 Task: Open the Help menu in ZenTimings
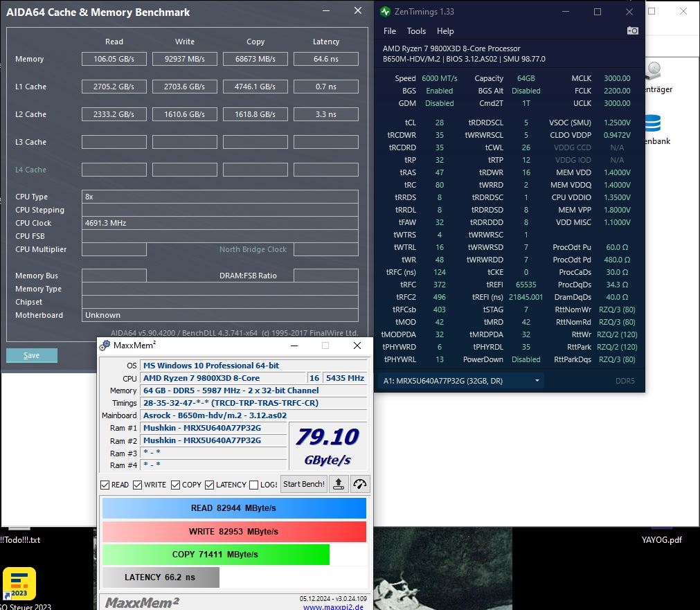point(445,31)
